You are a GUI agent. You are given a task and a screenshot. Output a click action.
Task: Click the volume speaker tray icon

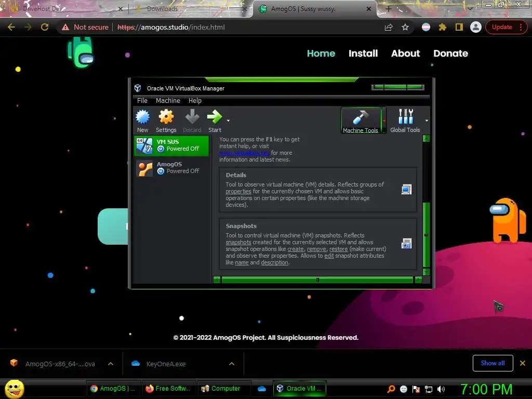pos(441,389)
